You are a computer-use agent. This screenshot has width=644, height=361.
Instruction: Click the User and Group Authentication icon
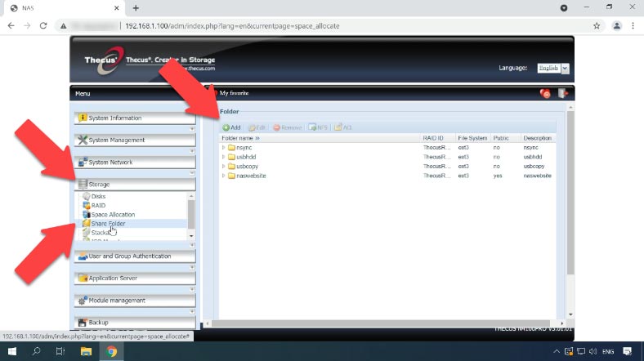pyautogui.click(x=83, y=256)
